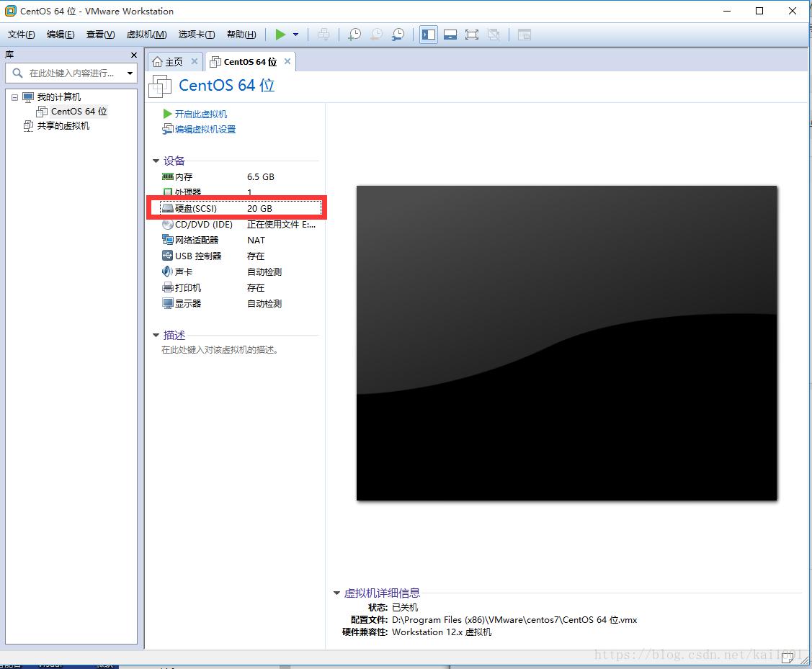The width and height of the screenshot is (812, 669).
Task: Click the virtual machine black screen preview
Action: (x=566, y=343)
